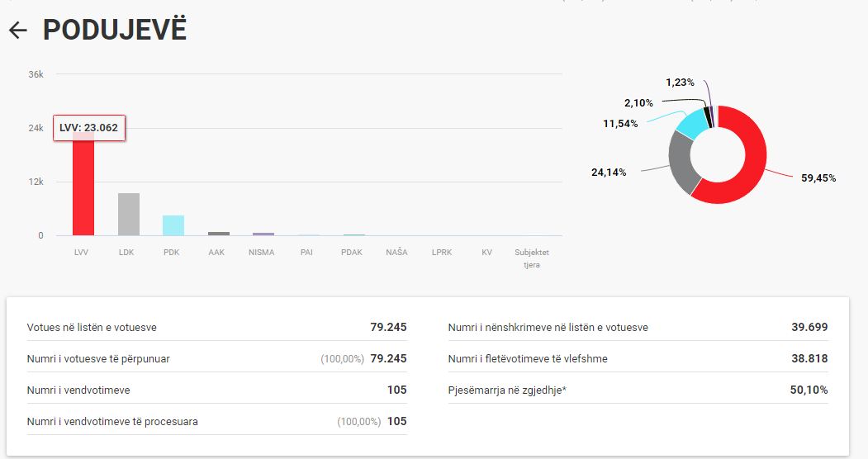This screenshot has height=459, width=868.
Task: Click the PODUJEVË page title
Action: point(115,30)
